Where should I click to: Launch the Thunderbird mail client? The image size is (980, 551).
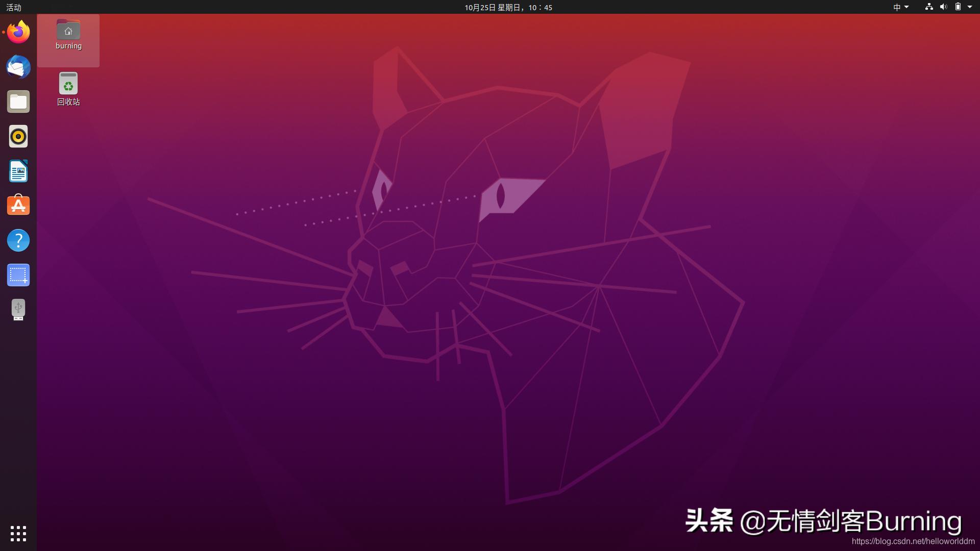[18, 67]
